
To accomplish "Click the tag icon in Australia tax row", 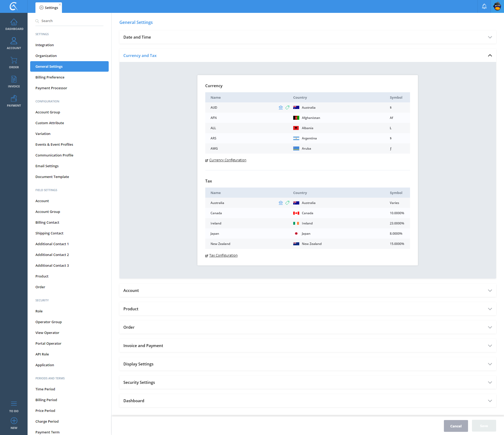I will 287,203.
